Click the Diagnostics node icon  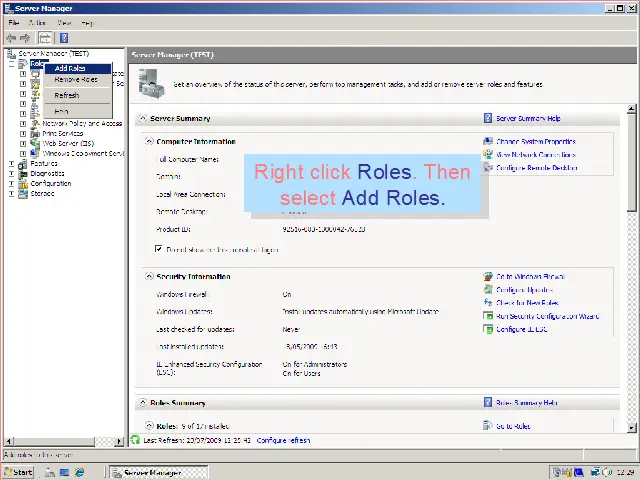tap(23, 174)
